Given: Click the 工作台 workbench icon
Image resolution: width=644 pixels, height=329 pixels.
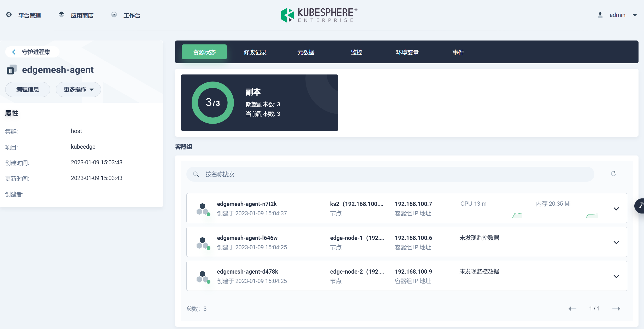Looking at the screenshot, I should coord(114,14).
